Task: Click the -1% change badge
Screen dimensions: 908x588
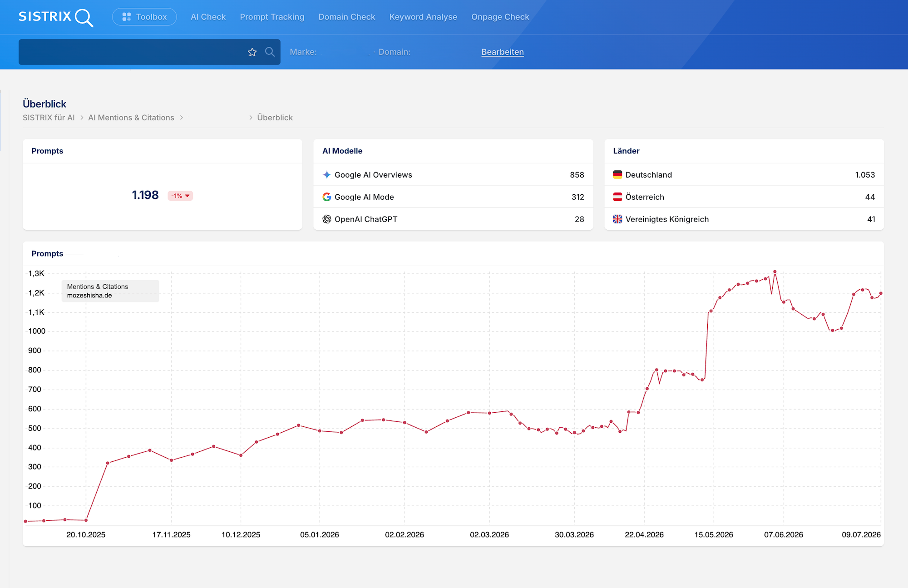Action: [x=180, y=196]
